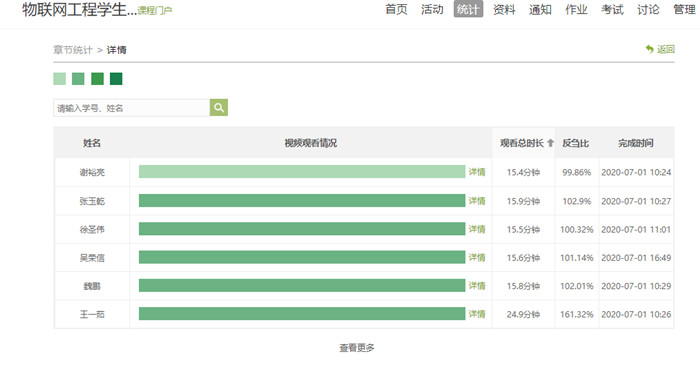Click the 返回 back arrow icon

(650, 49)
